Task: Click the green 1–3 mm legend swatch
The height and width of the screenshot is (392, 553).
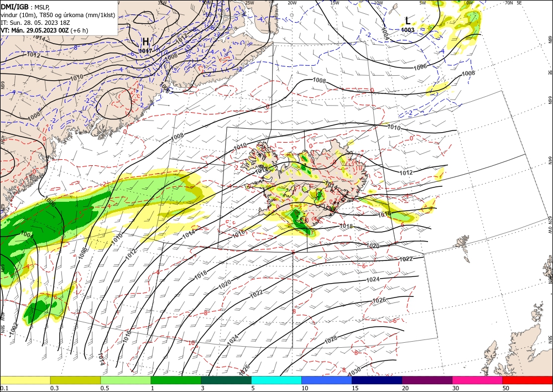Action: tap(176, 380)
